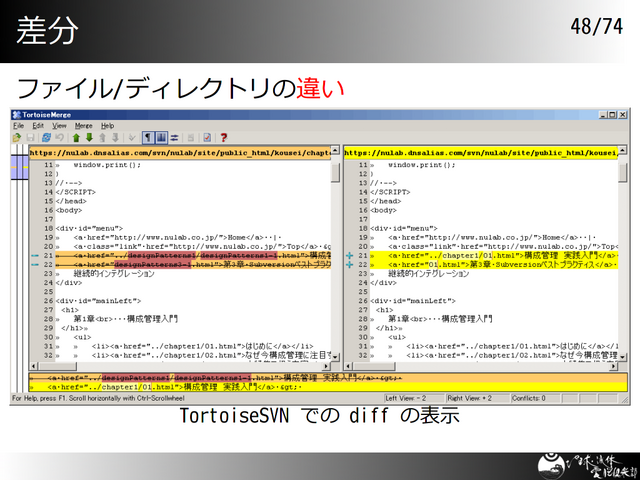
Task: Click line 21 in the left diff pane
Action: 190,255
